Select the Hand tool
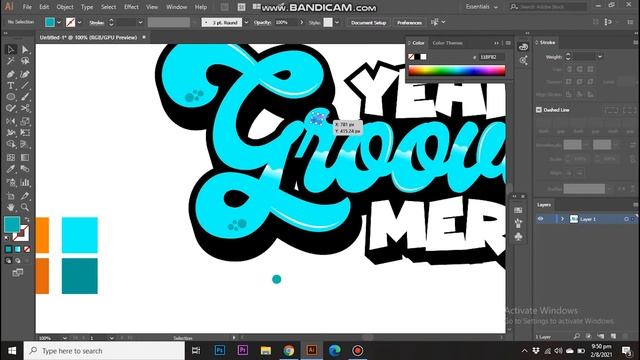 [x=11, y=207]
